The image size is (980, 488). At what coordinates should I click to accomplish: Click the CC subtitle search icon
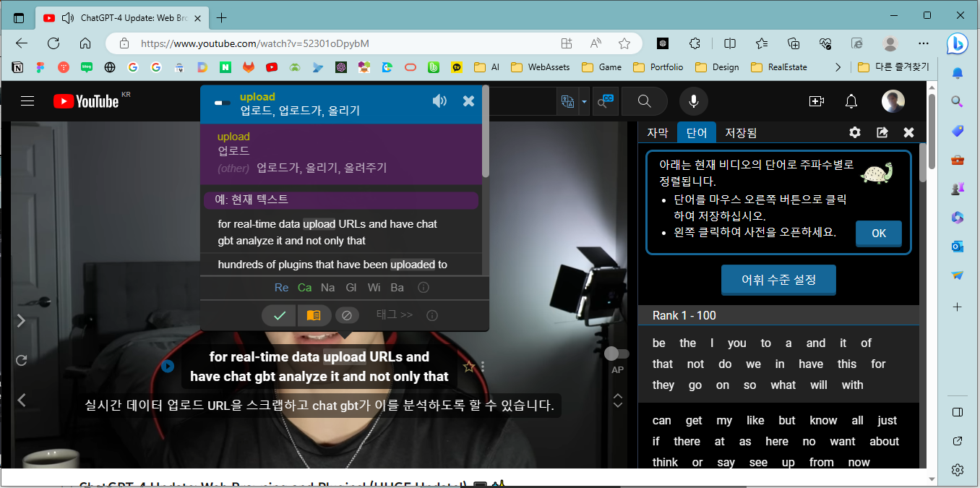pos(604,101)
